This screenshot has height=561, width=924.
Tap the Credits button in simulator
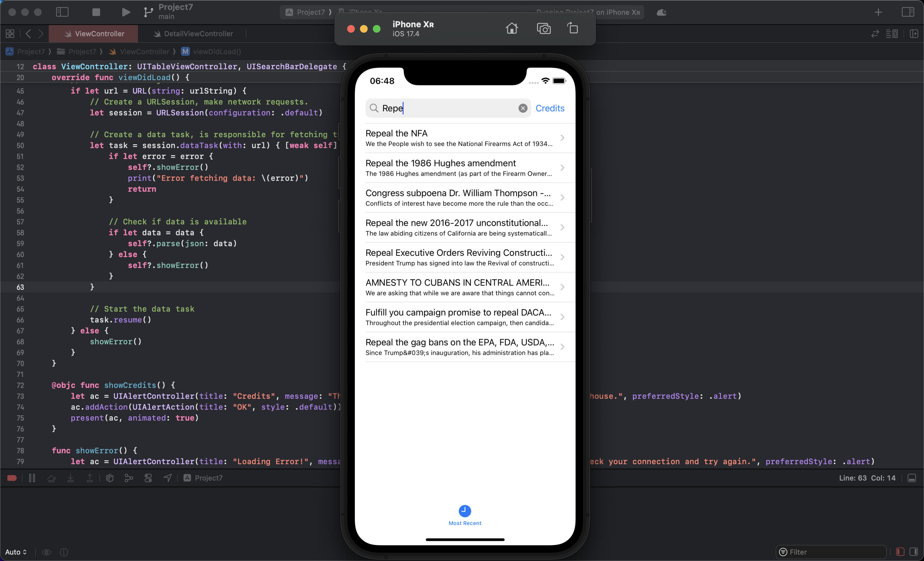click(x=550, y=108)
